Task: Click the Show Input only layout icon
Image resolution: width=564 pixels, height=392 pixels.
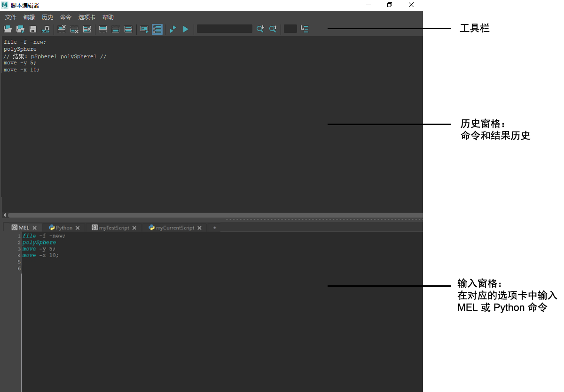Action: 116,29
